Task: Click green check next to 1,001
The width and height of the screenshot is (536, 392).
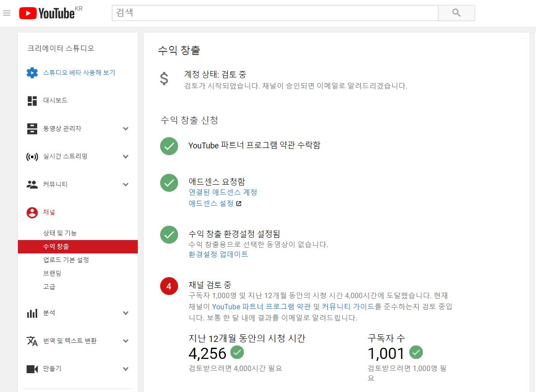Action: (416, 352)
